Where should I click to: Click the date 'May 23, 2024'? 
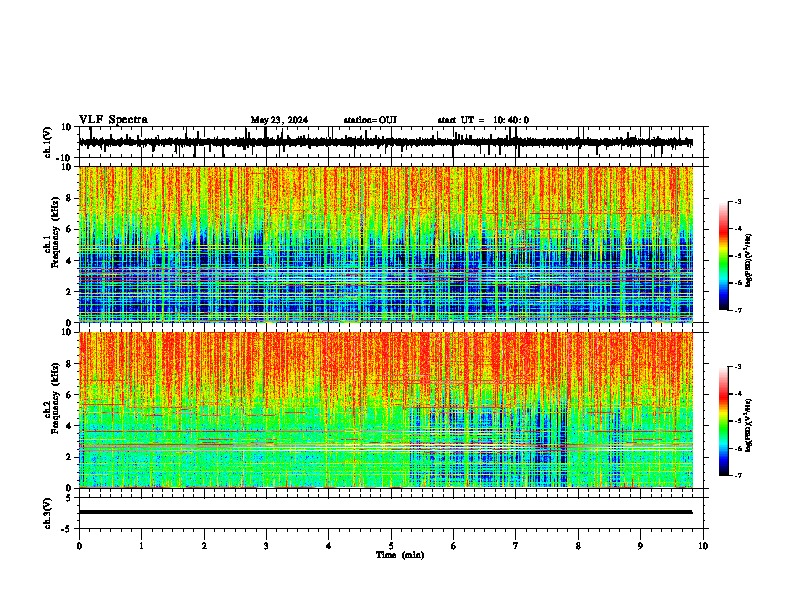(279, 120)
